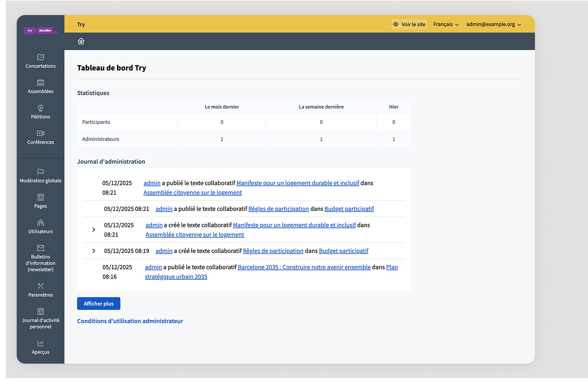Open the admin@example.org account menu
This screenshot has width=588, height=382.
tap(494, 24)
